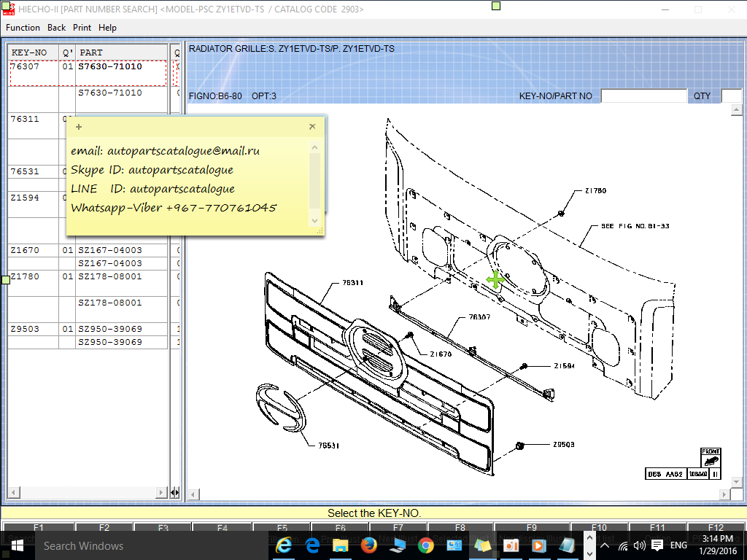The width and height of the screenshot is (747, 560).
Task: Click the F1 function key button
Action: (x=39, y=528)
